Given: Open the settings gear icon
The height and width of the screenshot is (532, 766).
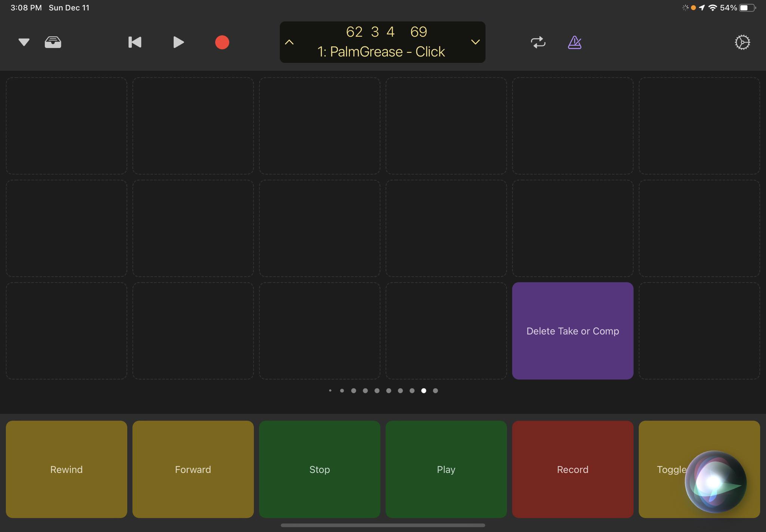Looking at the screenshot, I should (742, 42).
